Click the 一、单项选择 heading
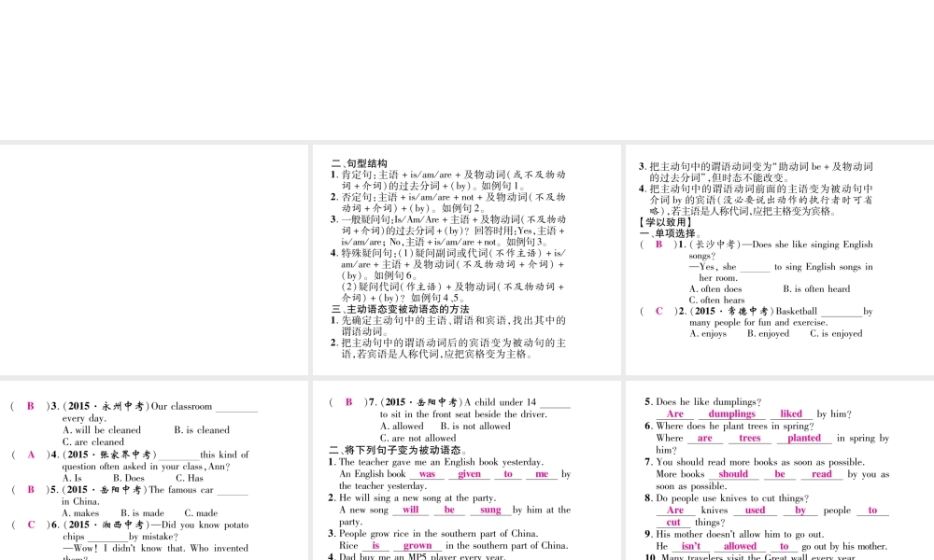934x560 pixels. click(x=670, y=233)
